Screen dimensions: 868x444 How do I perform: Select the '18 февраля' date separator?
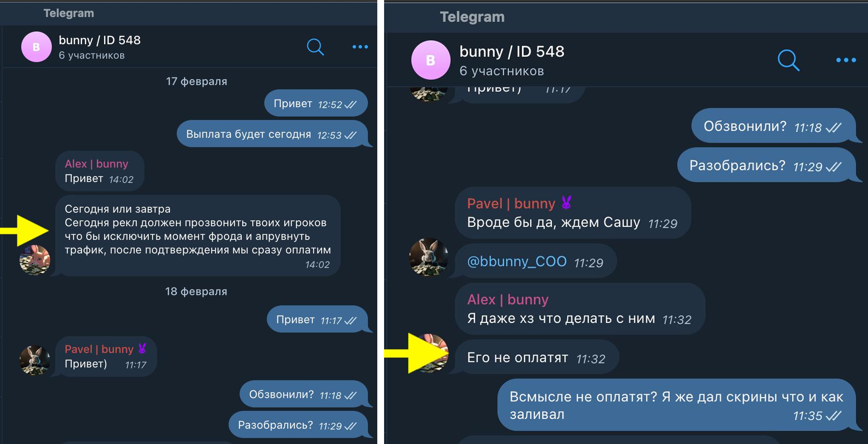pyautogui.click(x=196, y=291)
